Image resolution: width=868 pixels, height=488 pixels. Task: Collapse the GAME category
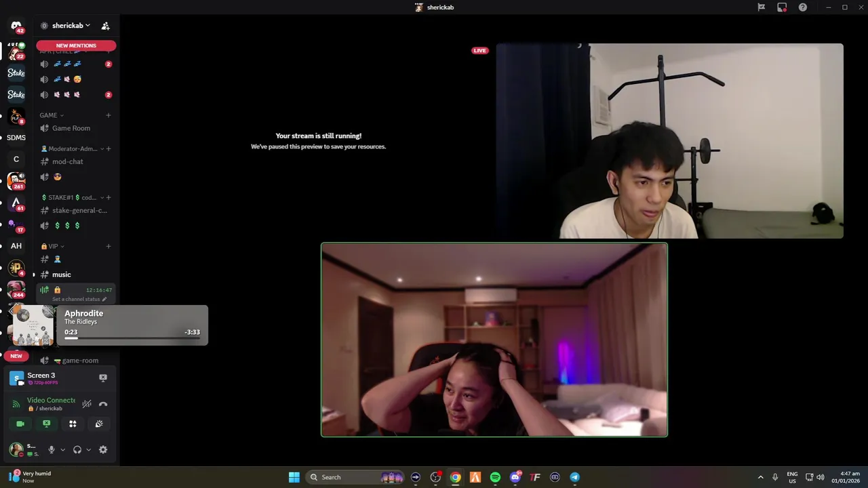click(x=52, y=115)
